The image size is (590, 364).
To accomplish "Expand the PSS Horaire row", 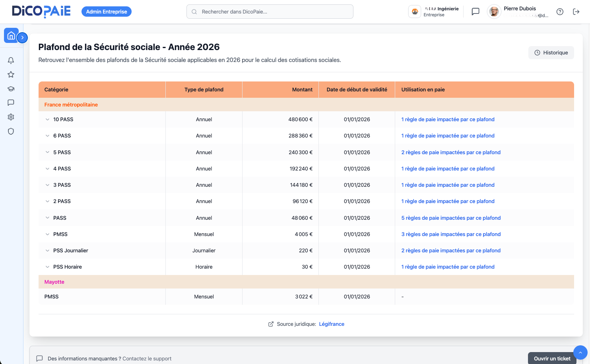I will click(47, 267).
